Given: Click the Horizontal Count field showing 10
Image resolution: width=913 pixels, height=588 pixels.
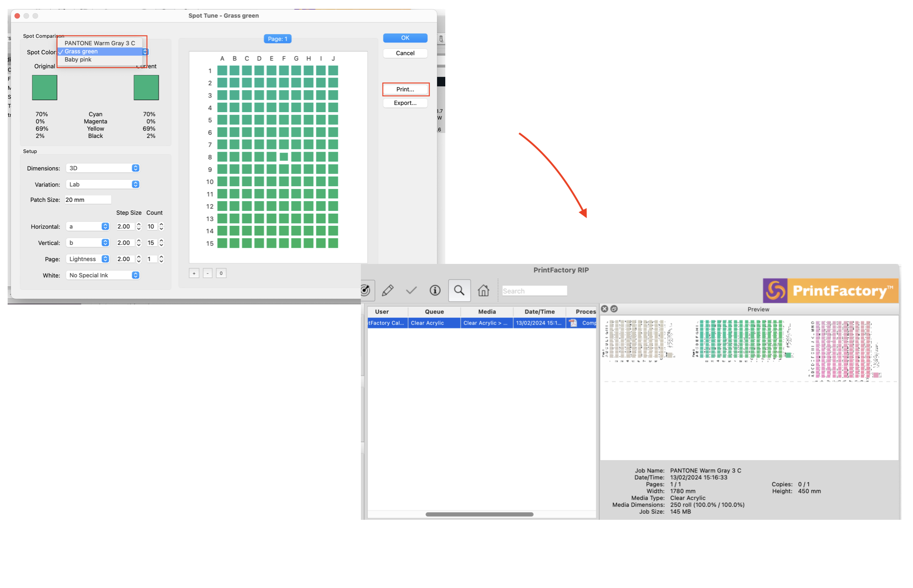Looking at the screenshot, I should pyautogui.click(x=151, y=226).
